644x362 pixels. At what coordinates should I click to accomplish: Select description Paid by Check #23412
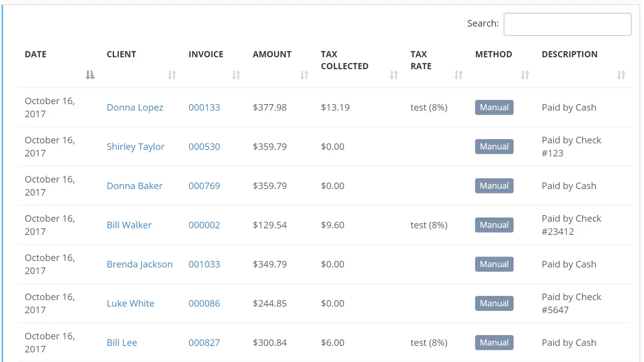pos(572,225)
